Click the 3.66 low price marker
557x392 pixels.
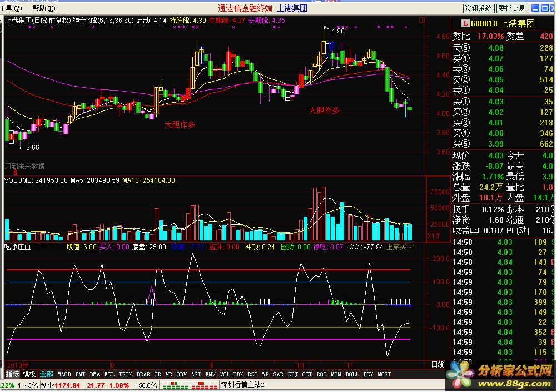click(x=32, y=148)
